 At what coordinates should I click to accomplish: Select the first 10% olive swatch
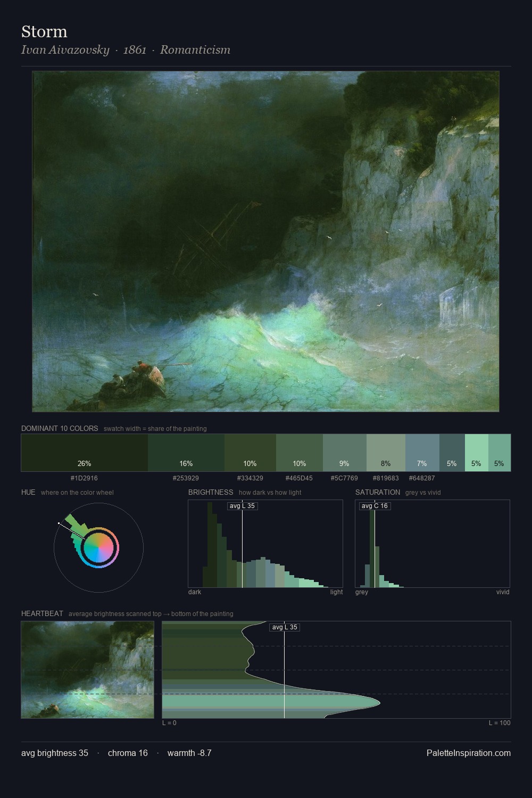(250, 453)
